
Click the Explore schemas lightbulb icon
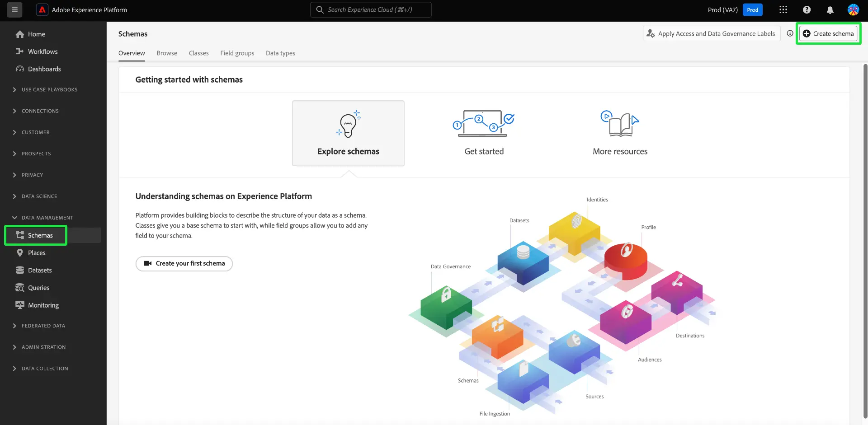(348, 124)
